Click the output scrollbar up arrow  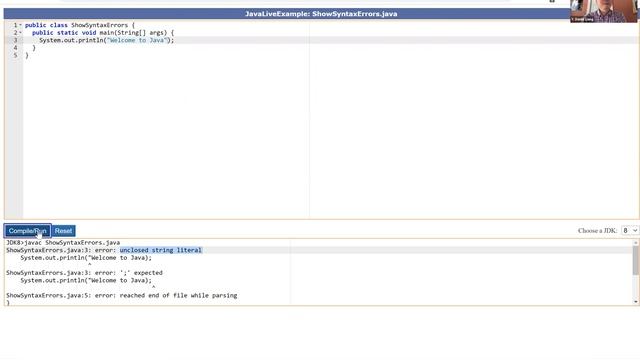click(x=636, y=242)
